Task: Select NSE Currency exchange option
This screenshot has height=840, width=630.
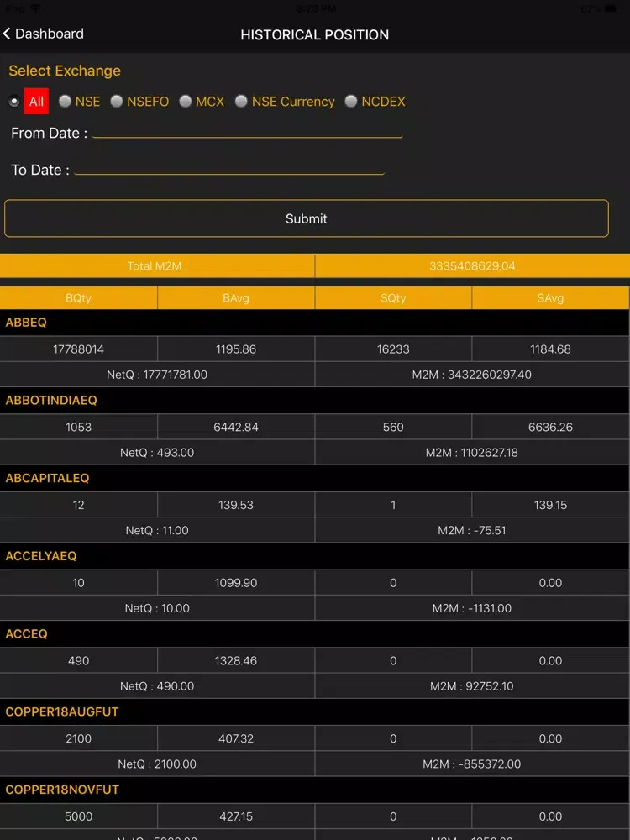Action: coord(241,102)
